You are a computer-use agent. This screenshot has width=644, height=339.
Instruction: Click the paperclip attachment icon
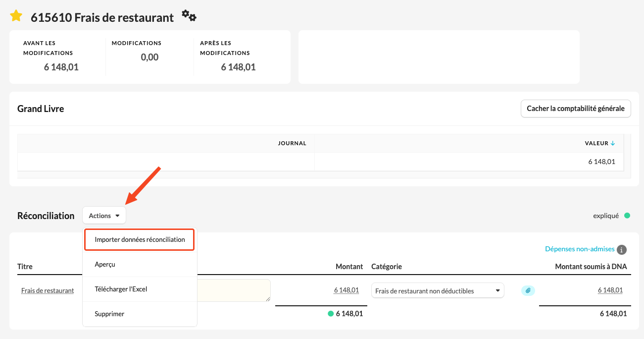(x=528, y=290)
